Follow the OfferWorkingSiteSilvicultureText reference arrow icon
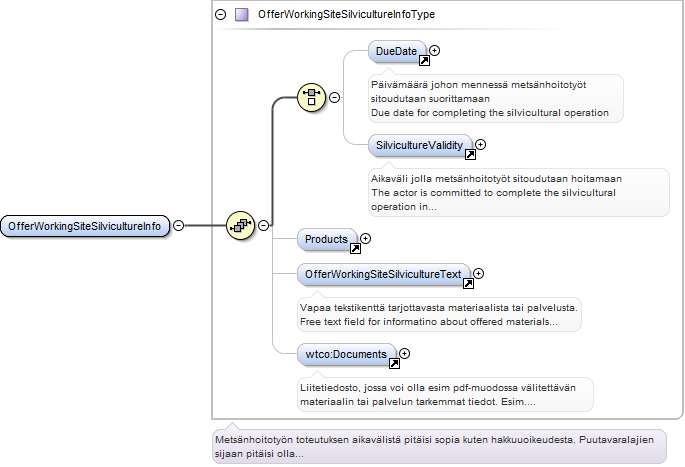 pos(468,284)
